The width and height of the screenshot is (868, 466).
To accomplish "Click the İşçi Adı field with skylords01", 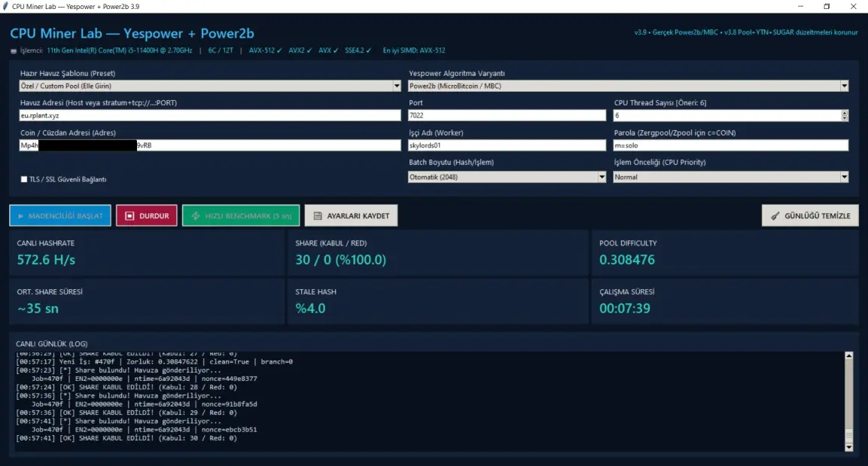I will pyautogui.click(x=507, y=145).
